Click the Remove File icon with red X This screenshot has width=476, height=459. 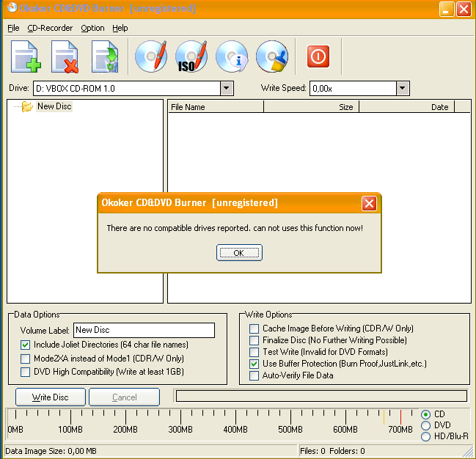pyautogui.click(x=65, y=56)
